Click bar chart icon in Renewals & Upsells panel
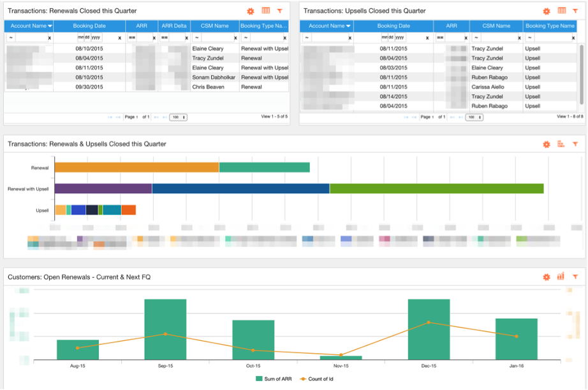The width and height of the screenshot is (588, 390). (x=561, y=144)
